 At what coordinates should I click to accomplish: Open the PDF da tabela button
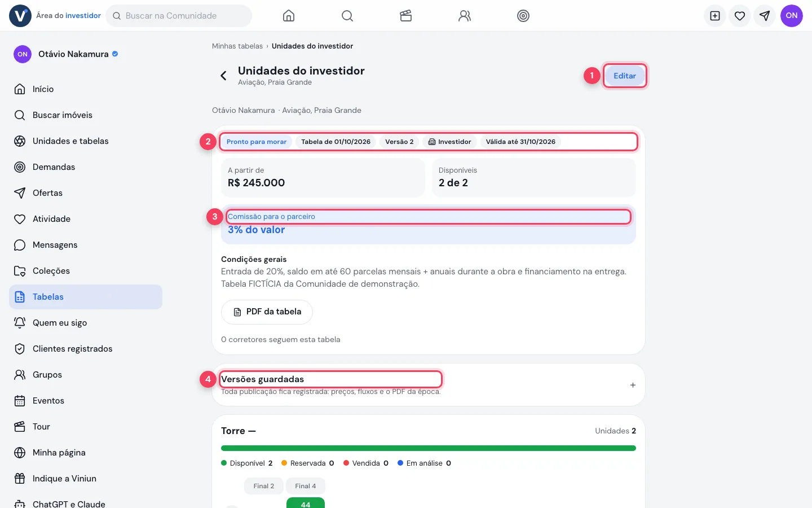(267, 312)
